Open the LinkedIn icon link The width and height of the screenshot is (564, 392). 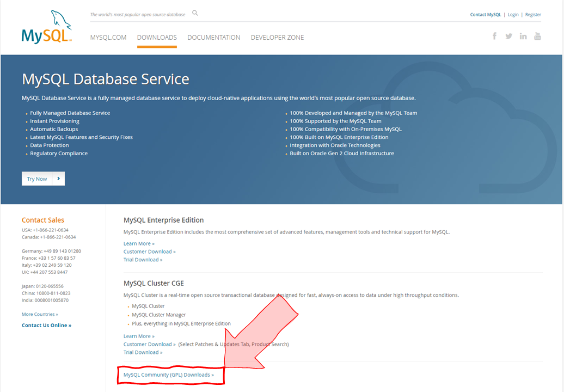coord(523,36)
